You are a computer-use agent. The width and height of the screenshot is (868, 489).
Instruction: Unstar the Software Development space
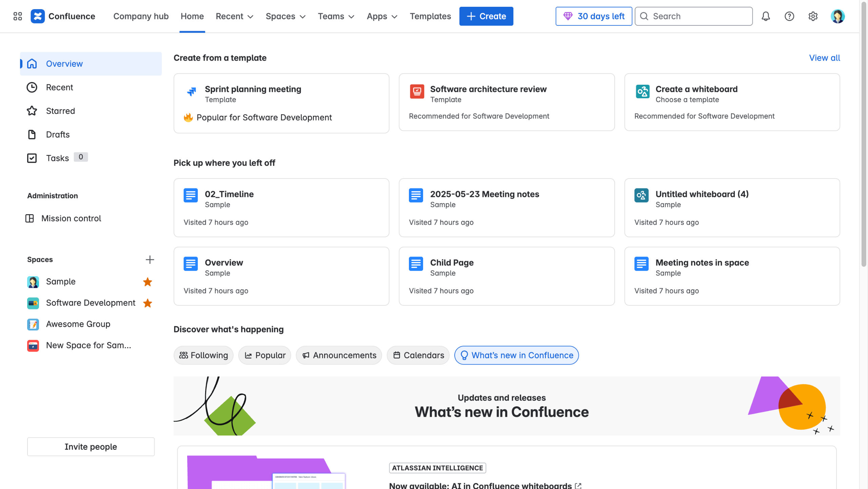pyautogui.click(x=147, y=303)
